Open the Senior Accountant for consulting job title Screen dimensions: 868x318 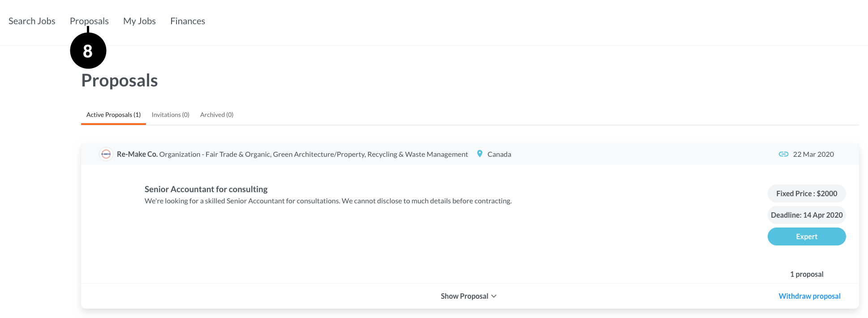206,189
